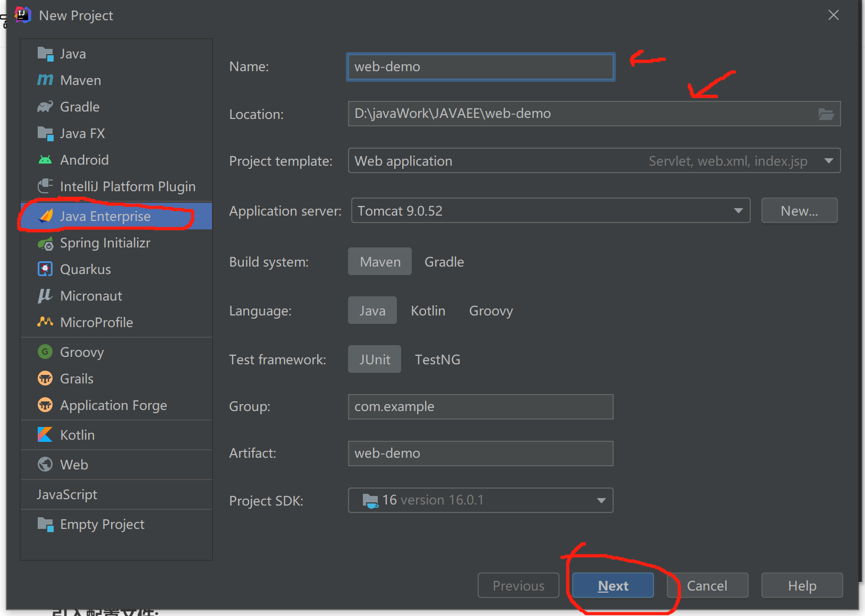Click the MicroProfile icon
Screen dimensions: 865x616
click(45, 322)
